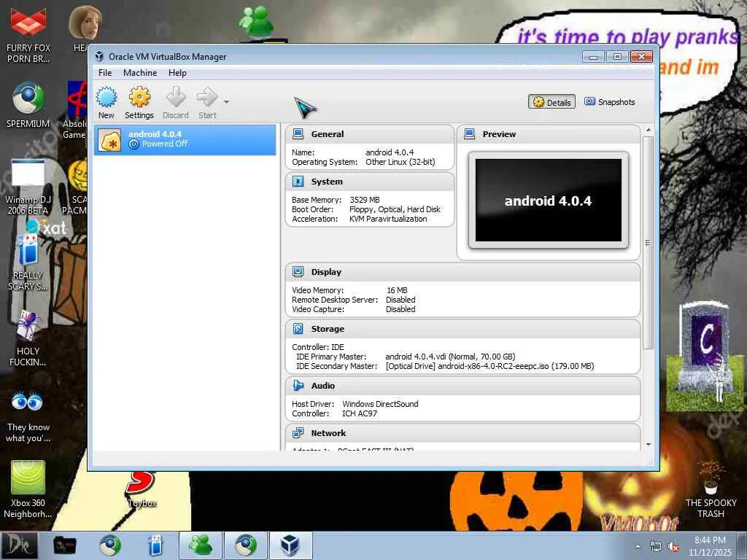Click the System section chip icon
Screen dimensions: 747x560
(x=298, y=182)
